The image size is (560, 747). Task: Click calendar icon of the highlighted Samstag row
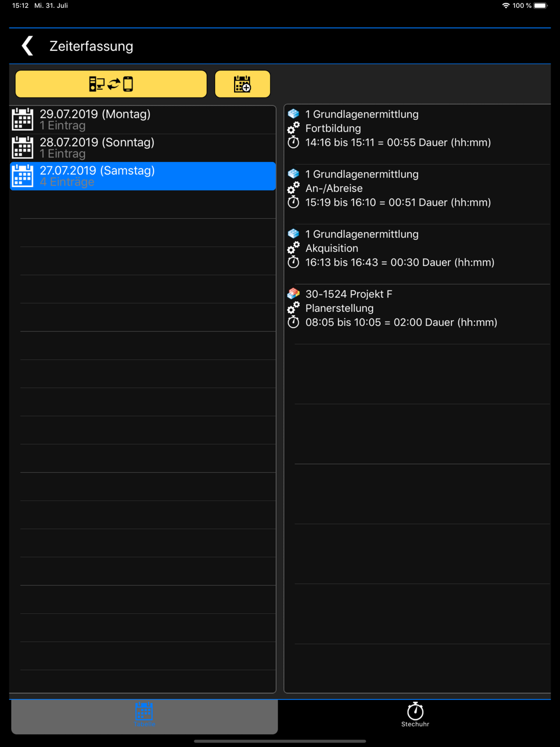[22, 175]
